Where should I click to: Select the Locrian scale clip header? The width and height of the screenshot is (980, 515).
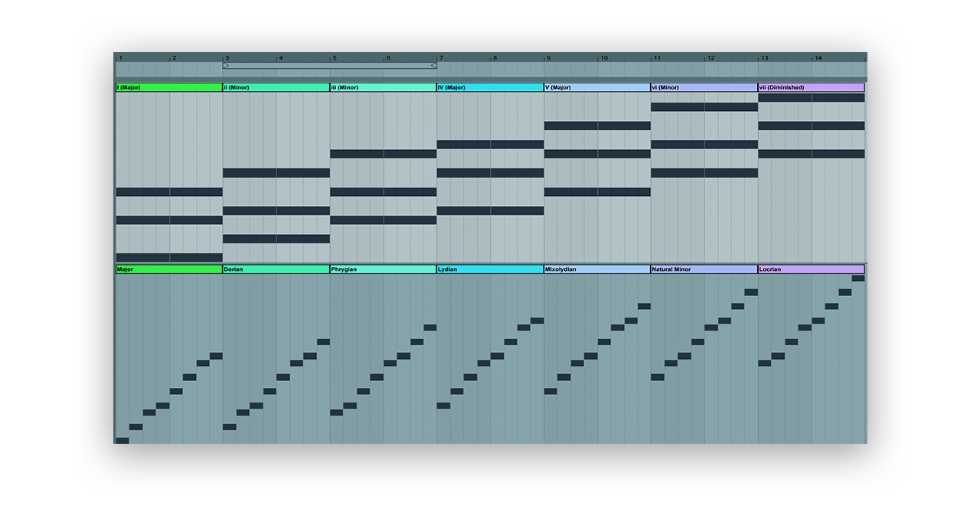click(x=812, y=269)
